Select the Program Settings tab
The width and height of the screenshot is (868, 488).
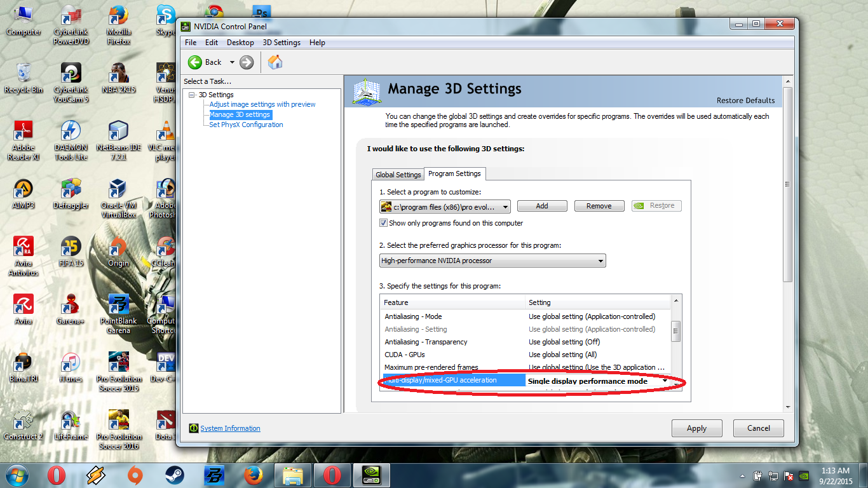pos(455,173)
